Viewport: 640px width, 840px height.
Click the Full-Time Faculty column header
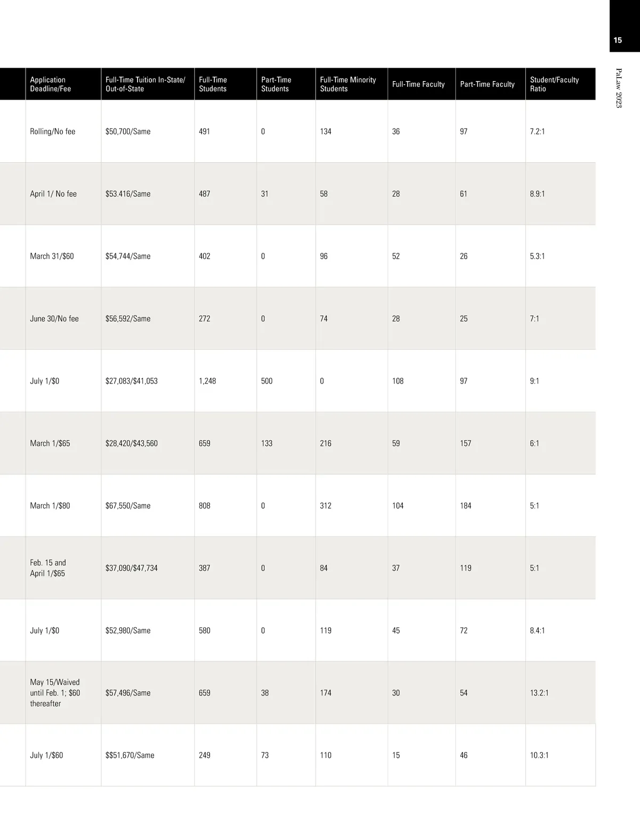click(x=418, y=84)
